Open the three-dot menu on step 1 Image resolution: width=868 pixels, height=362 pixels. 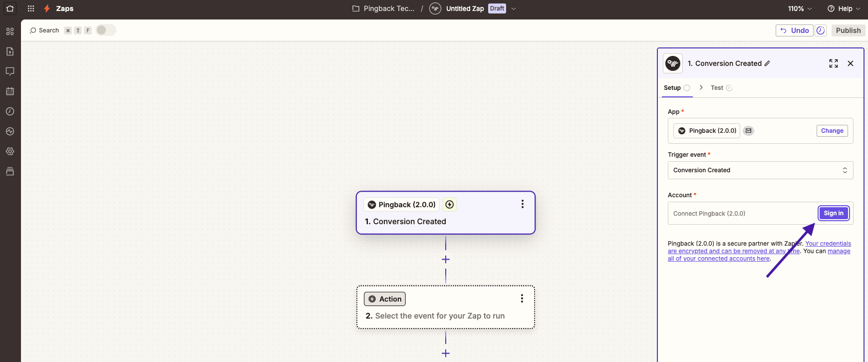pos(523,204)
